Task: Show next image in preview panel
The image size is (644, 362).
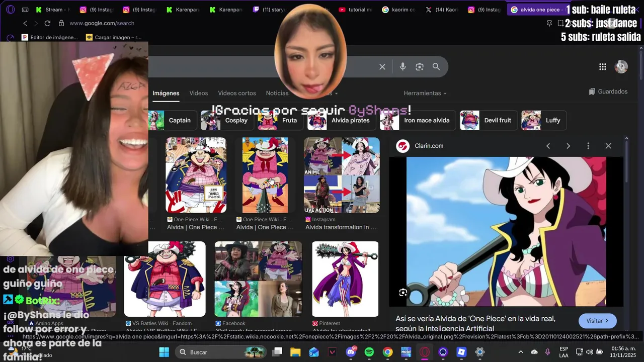Action: click(568, 146)
